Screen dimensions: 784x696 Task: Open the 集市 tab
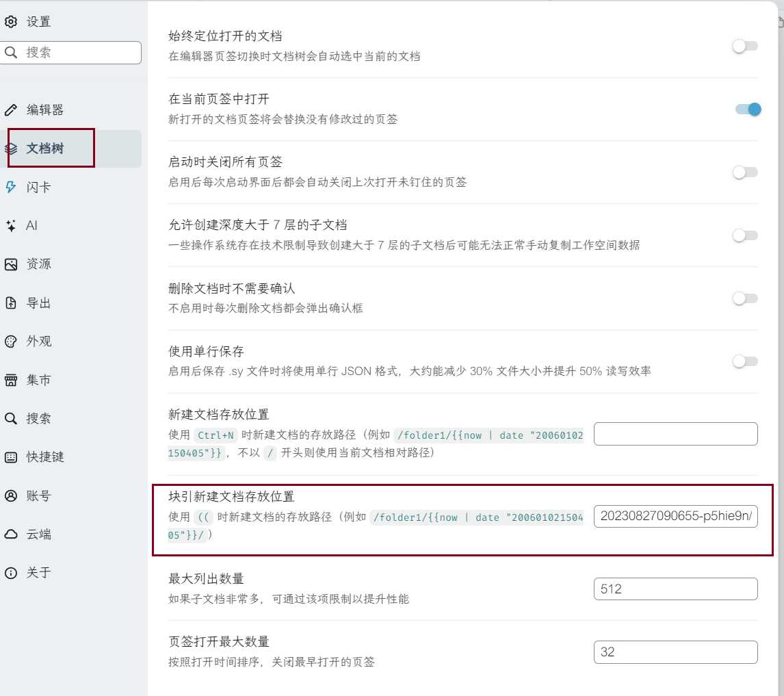[71, 380]
